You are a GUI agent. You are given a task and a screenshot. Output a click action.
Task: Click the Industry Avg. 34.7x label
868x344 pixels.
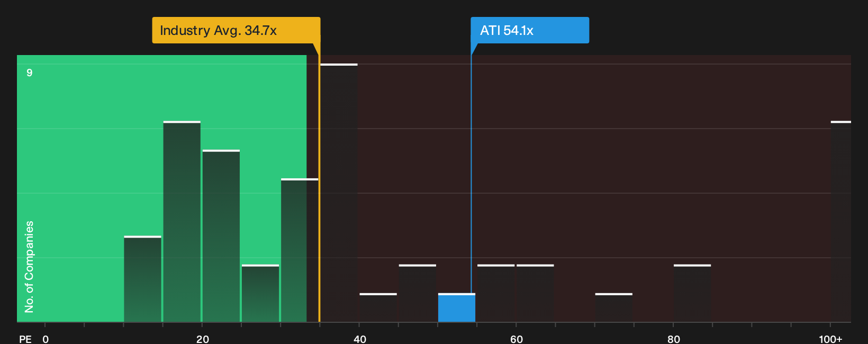pyautogui.click(x=236, y=30)
